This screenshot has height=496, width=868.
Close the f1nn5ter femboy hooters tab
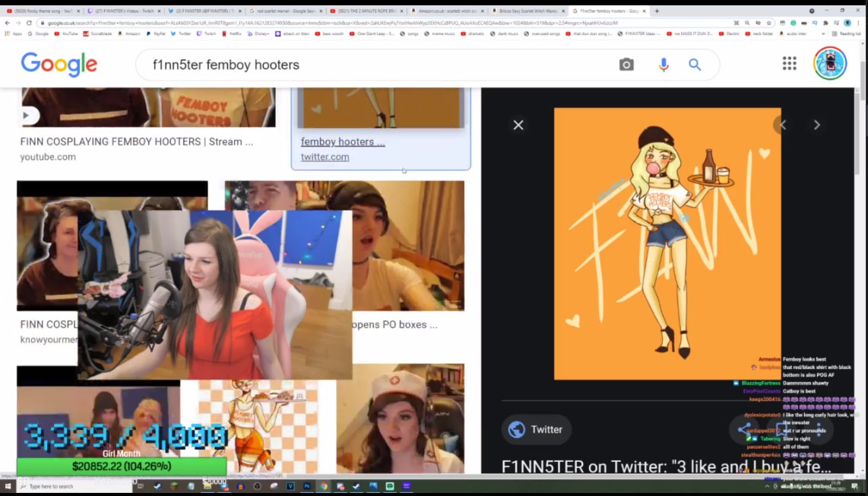point(644,11)
